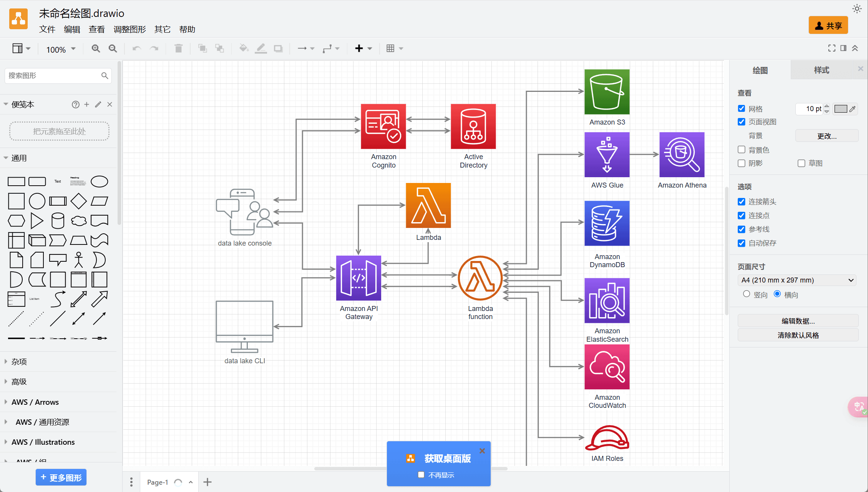Screen dimensions: 868x492
Task: Click the fullscreen icon at top right
Action: click(831, 48)
